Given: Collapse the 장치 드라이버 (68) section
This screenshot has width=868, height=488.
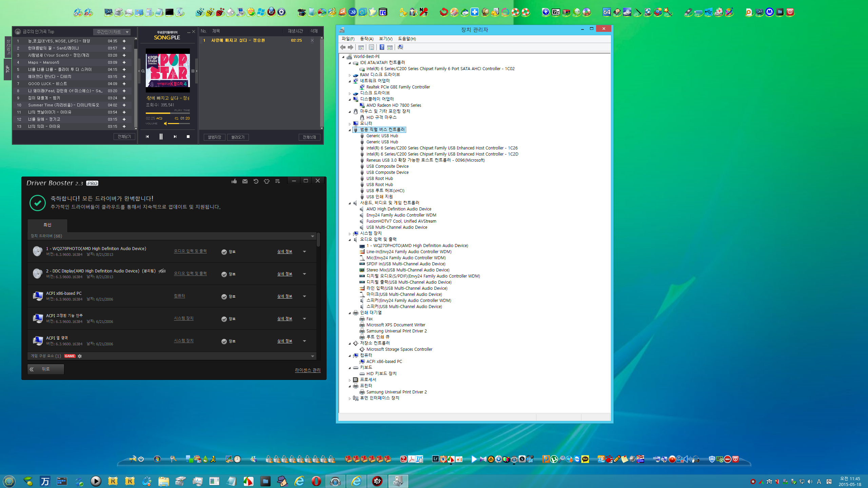Looking at the screenshot, I should (313, 236).
